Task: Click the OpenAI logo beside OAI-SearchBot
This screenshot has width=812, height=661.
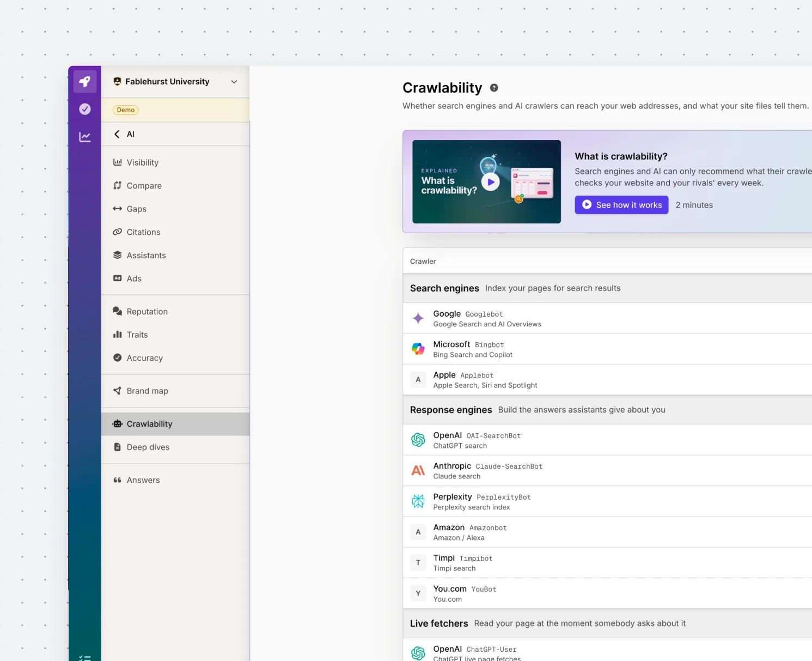Action: (418, 440)
